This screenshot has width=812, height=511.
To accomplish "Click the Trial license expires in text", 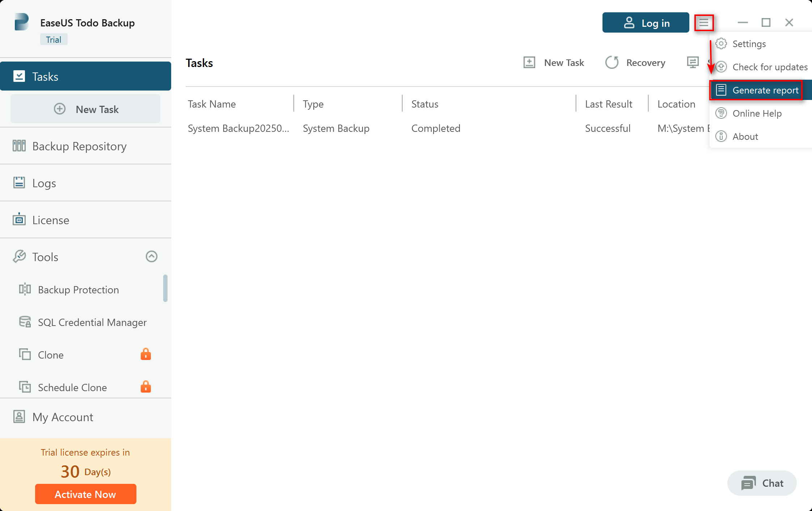I will (85, 452).
